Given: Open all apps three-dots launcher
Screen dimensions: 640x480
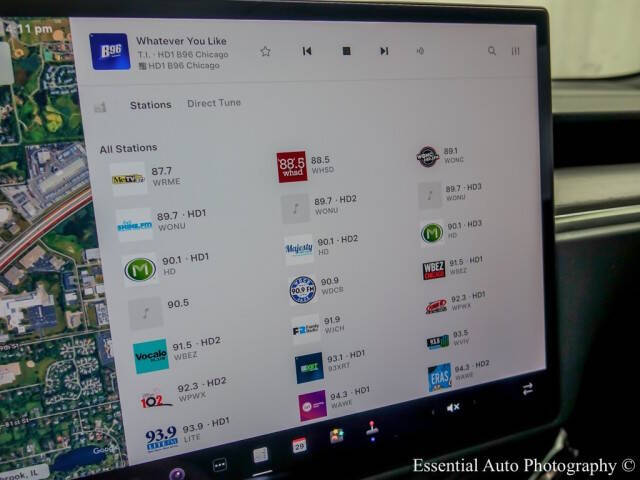Looking at the screenshot, I should tap(220, 464).
